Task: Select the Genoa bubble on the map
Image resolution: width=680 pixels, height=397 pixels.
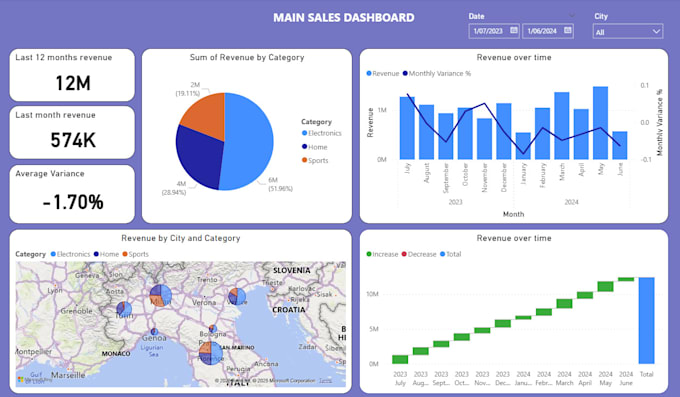Action: tap(154, 331)
